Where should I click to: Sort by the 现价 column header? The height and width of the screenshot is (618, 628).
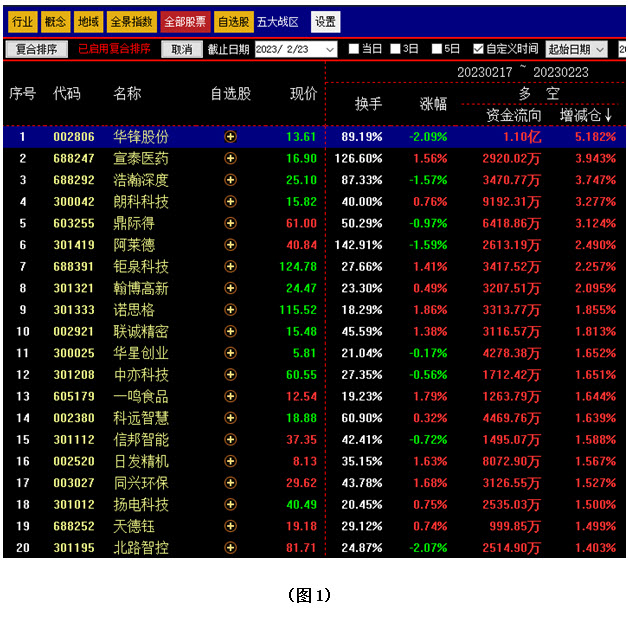click(304, 94)
